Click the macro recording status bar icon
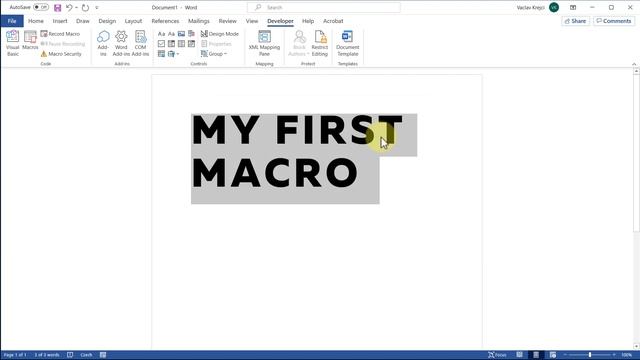Viewport: 640px width, 360px height. (x=103, y=355)
